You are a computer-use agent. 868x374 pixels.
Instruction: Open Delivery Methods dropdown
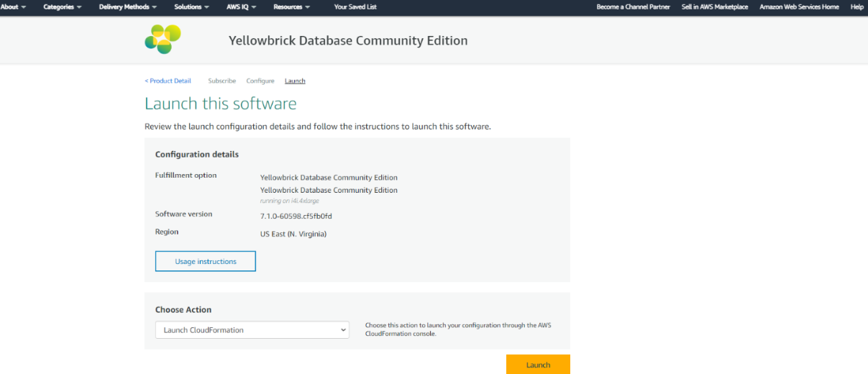128,7
